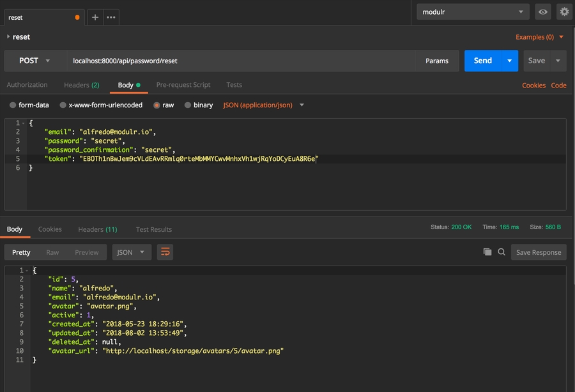Click the tab options ellipsis icon
575x392 pixels.
tap(111, 17)
